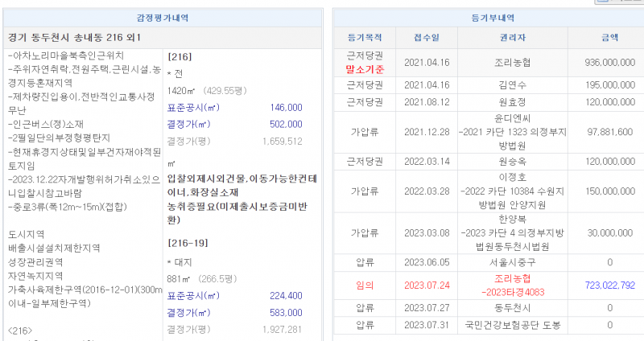This screenshot has width=644, height=341.
Task: Click the 접수일 column header
Action: pos(427,37)
